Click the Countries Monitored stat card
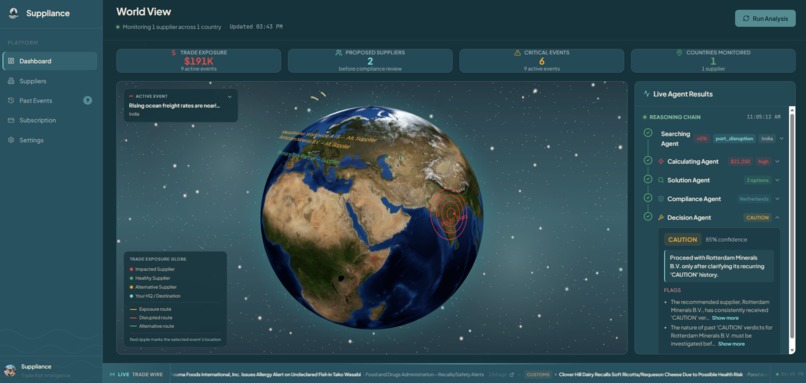The image size is (806, 383). point(713,61)
